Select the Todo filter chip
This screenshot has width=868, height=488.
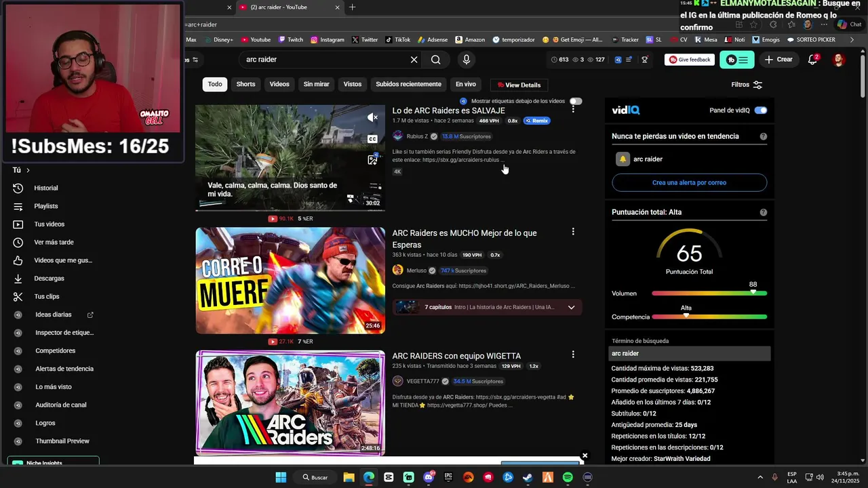(x=215, y=84)
